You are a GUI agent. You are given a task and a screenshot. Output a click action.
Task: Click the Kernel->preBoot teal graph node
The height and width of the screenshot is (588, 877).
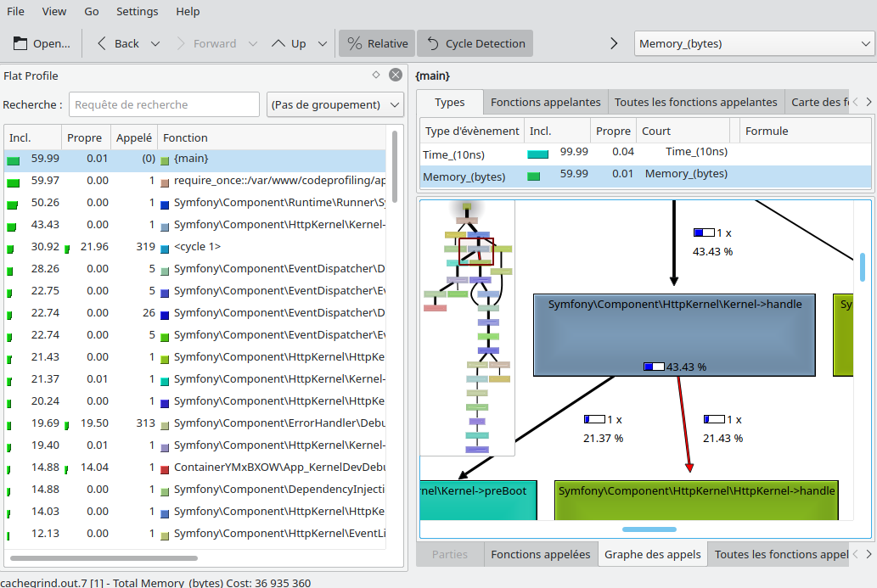[x=478, y=501]
